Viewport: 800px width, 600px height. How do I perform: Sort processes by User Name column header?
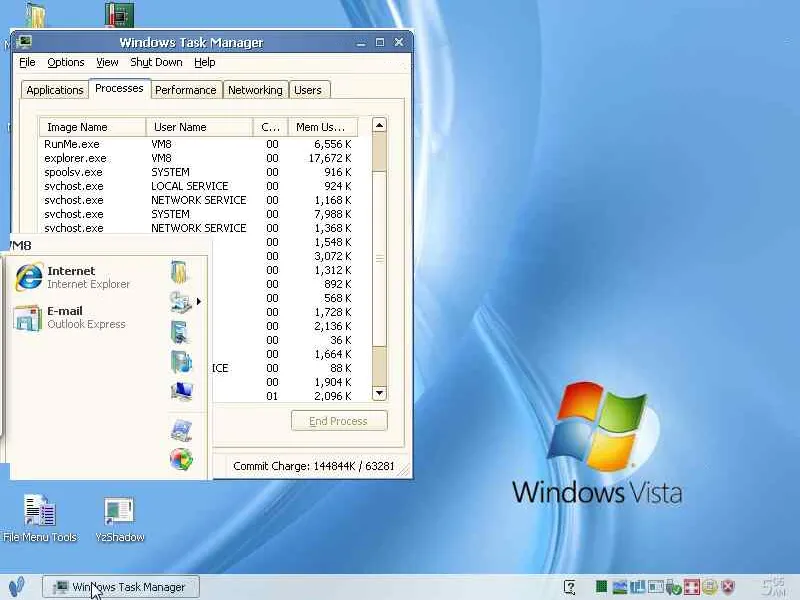pos(199,127)
